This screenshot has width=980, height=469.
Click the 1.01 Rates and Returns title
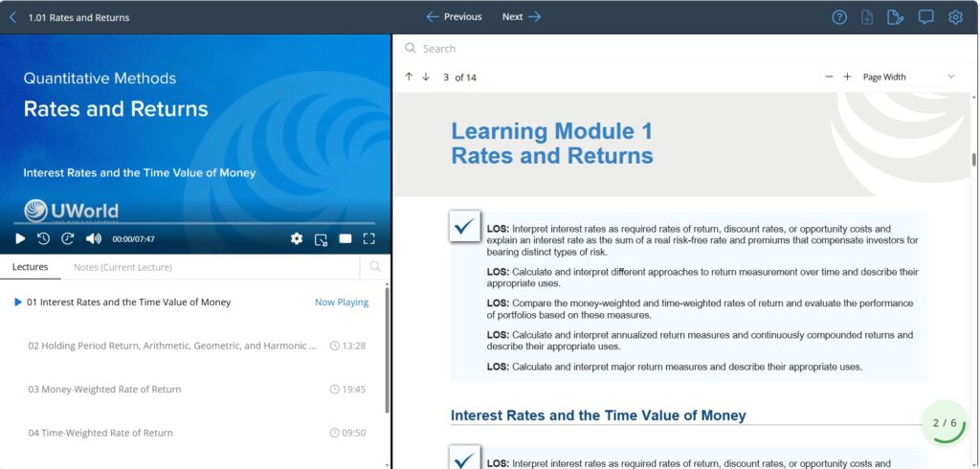(78, 17)
